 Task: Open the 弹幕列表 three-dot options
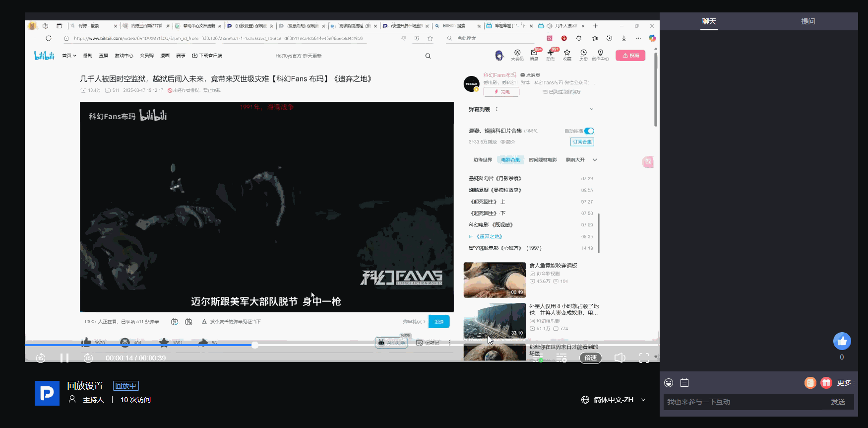click(x=496, y=109)
